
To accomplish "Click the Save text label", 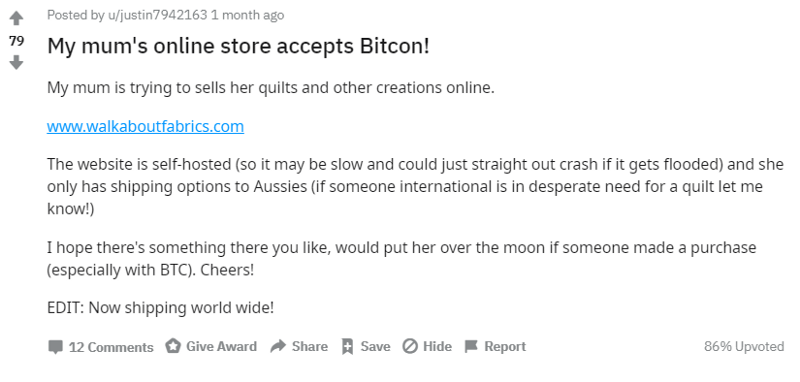I will pyautogui.click(x=376, y=347).
